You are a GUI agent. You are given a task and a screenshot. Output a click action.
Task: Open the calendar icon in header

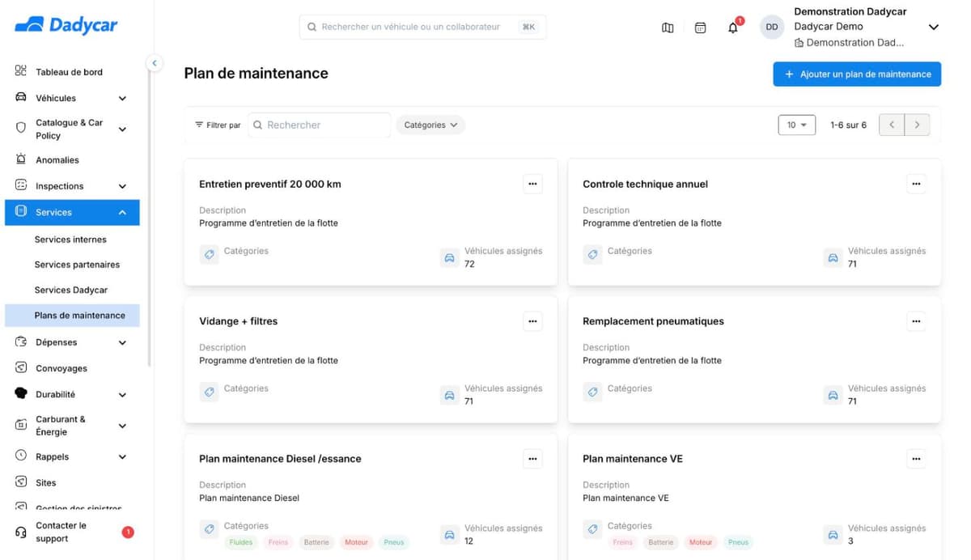(701, 28)
